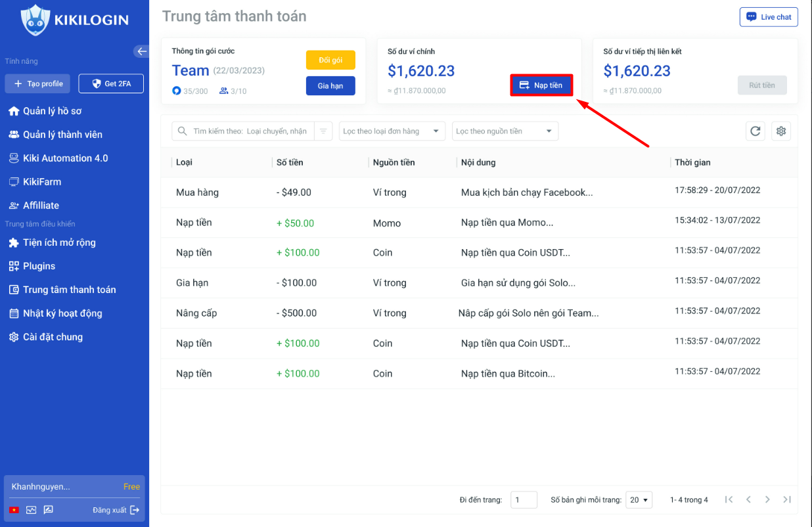Click the Get 2FA button
The image size is (812, 527).
(111, 83)
